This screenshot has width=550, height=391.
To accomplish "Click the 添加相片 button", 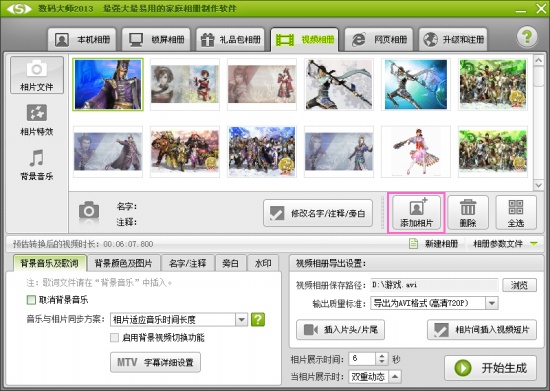I will pos(416,213).
